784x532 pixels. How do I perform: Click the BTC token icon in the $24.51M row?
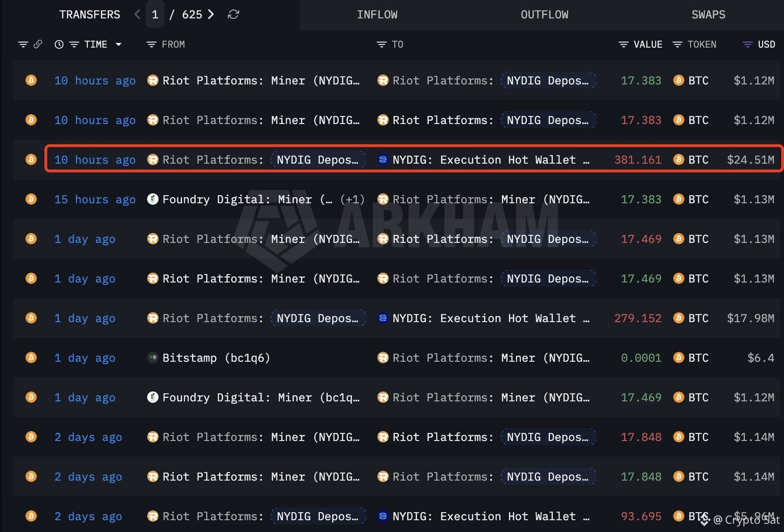pos(679,159)
